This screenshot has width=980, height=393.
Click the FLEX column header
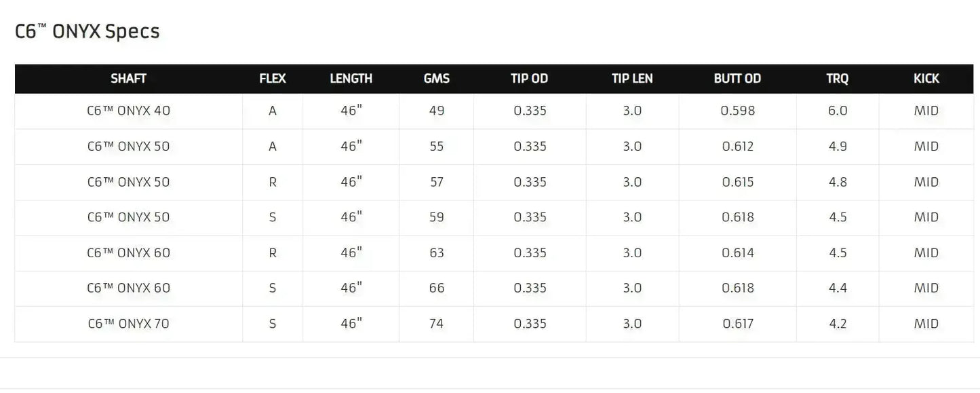[x=273, y=79]
